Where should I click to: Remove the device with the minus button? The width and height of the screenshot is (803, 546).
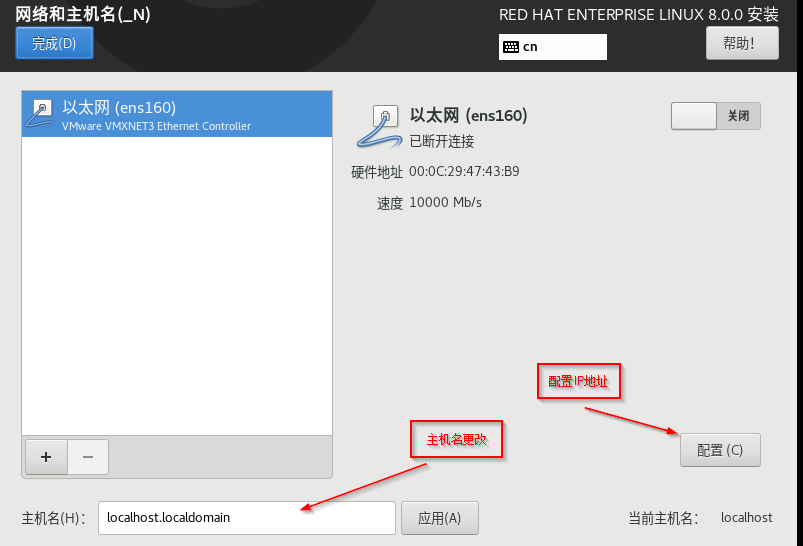pos(88,456)
